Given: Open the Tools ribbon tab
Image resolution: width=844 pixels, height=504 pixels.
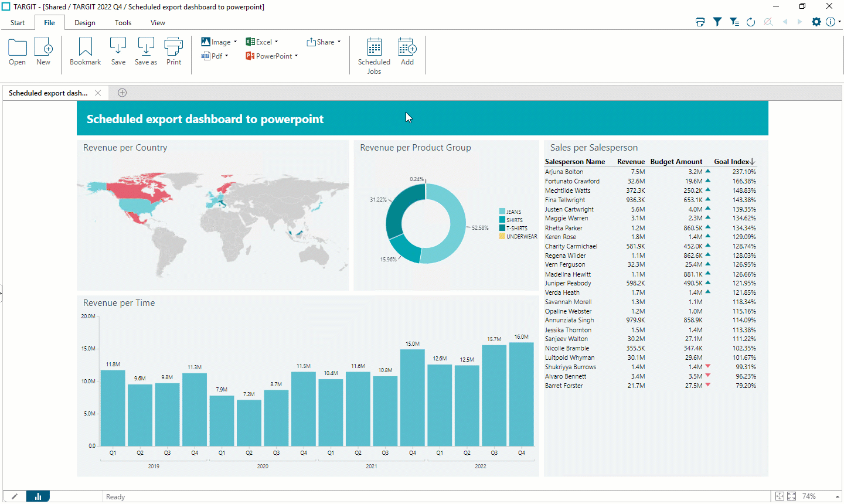Looking at the screenshot, I should click(x=123, y=23).
